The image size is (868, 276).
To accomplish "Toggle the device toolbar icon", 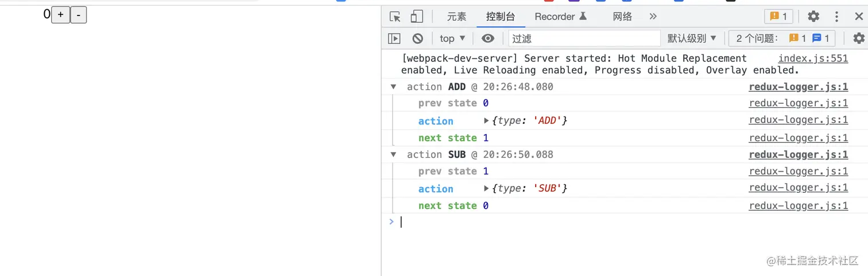I will 417,17.
